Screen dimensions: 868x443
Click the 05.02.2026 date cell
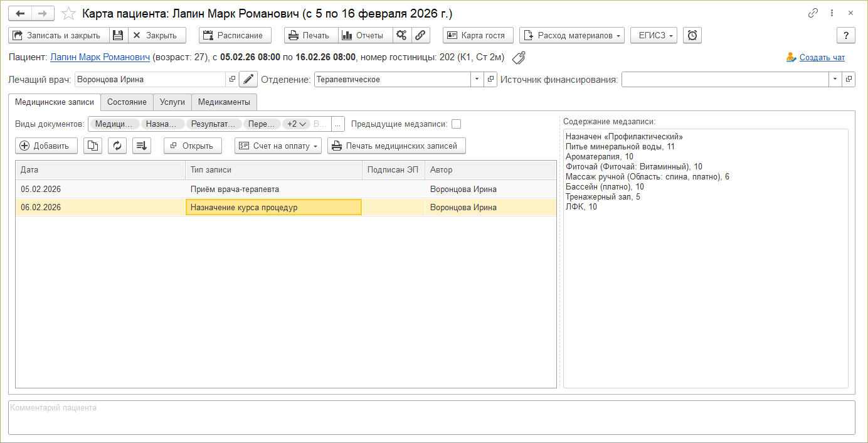(100, 189)
